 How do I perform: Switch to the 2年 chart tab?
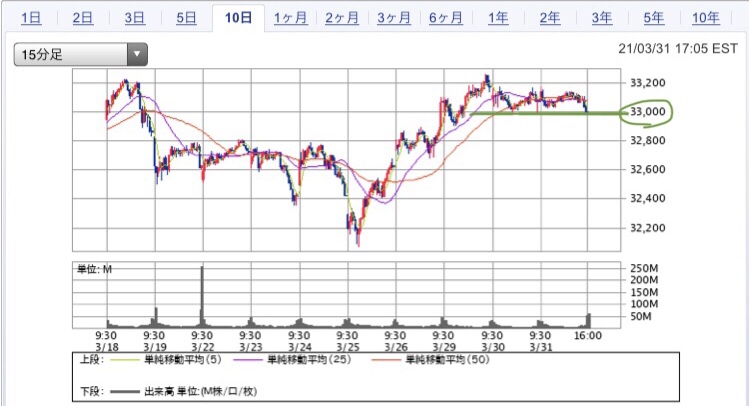click(550, 18)
